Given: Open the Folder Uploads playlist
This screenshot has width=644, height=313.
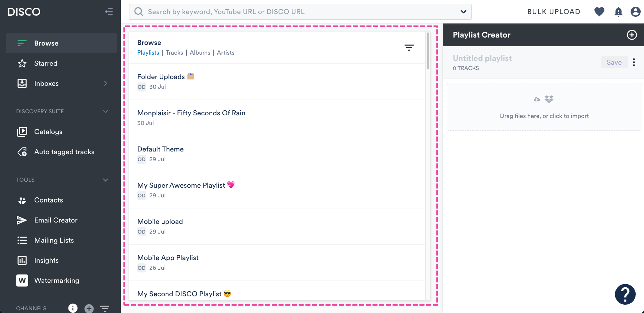Looking at the screenshot, I should [277, 82].
